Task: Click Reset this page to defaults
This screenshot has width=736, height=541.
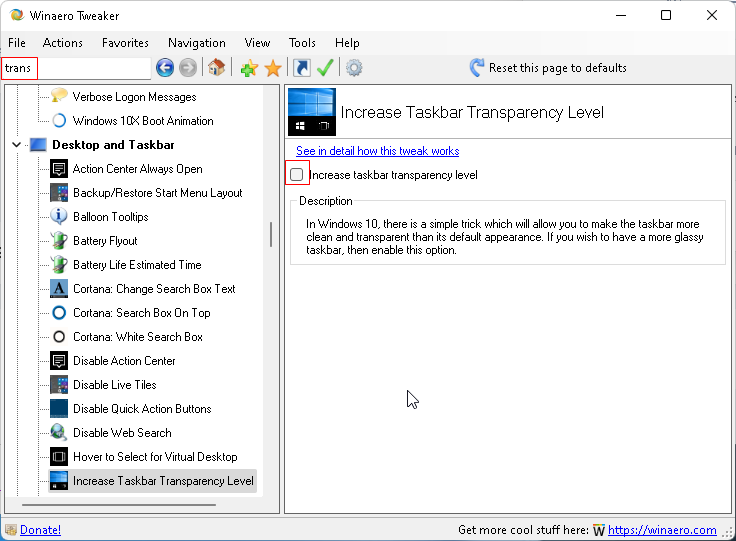Action: click(548, 68)
